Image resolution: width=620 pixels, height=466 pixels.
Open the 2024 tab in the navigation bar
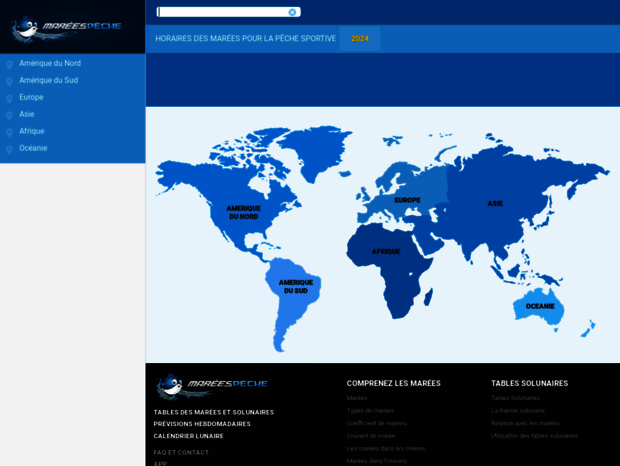(359, 38)
